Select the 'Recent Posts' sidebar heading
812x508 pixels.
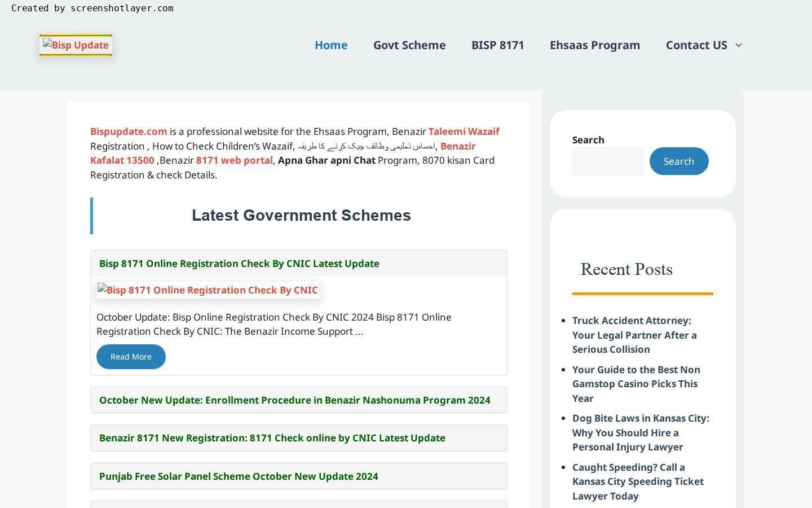point(626,270)
